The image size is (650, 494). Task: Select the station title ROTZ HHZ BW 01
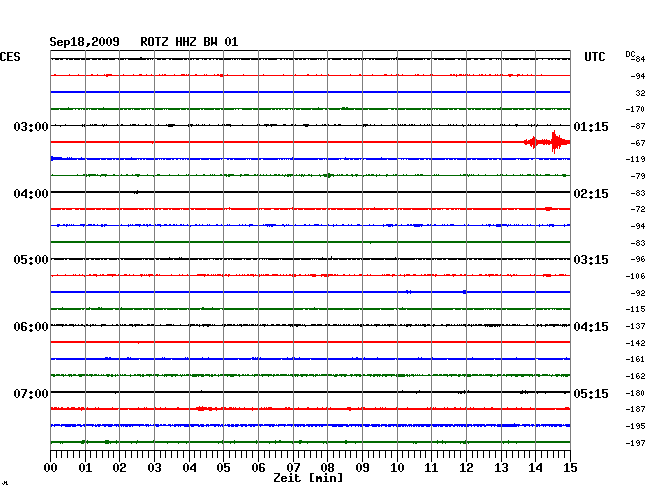(189, 42)
